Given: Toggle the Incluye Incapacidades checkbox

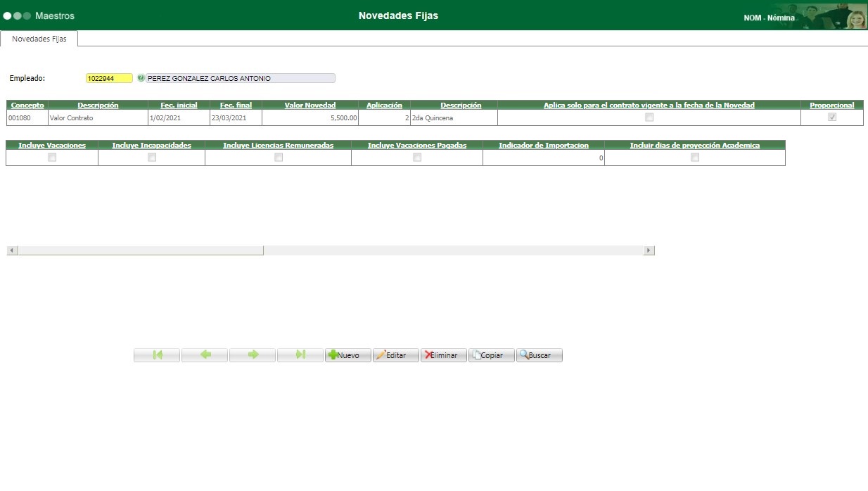Looking at the screenshot, I should [x=152, y=158].
